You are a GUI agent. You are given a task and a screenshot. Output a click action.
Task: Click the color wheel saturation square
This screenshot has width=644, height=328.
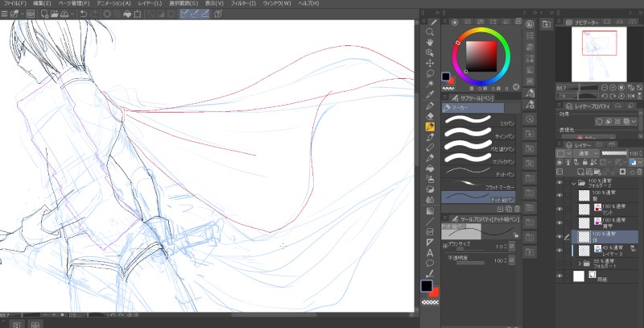click(481, 56)
